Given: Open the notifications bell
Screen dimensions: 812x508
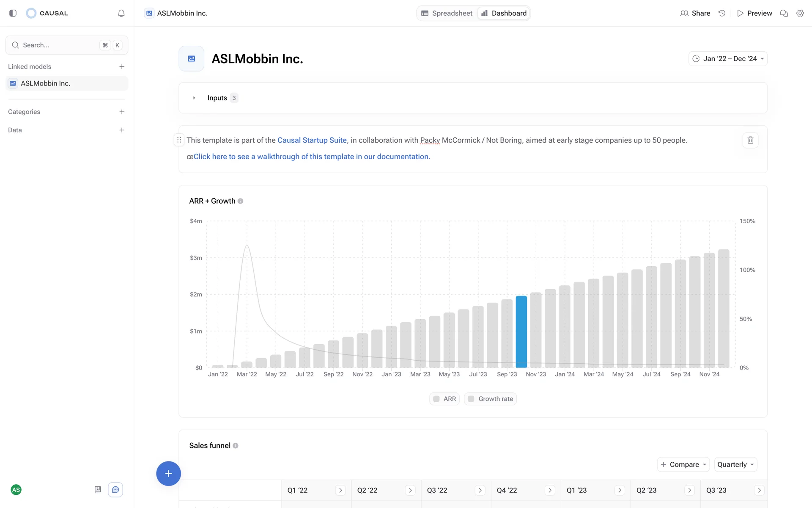Looking at the screenshot, I should [x=121, y=13].
